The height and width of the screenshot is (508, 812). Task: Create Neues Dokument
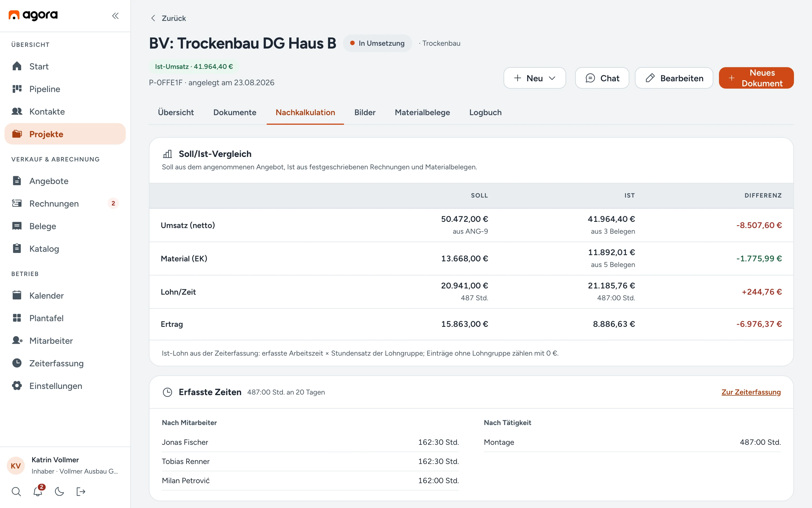pos(756,78)
